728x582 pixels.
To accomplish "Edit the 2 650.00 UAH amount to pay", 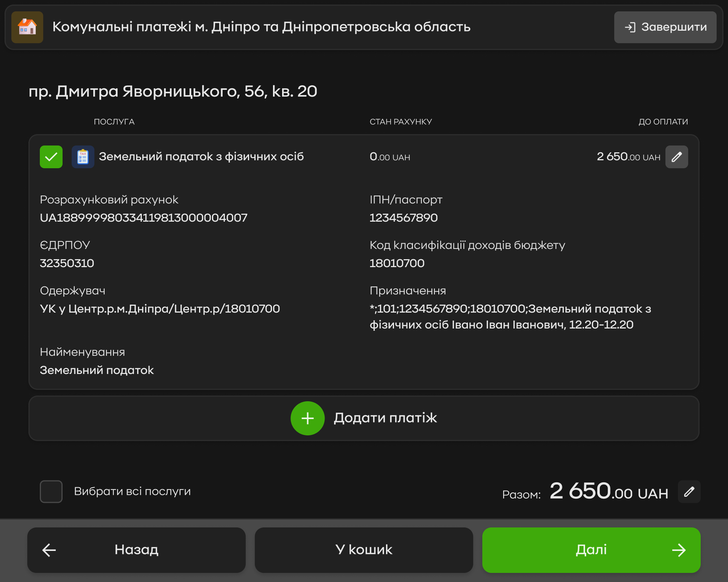I will (x=677, y=157).
